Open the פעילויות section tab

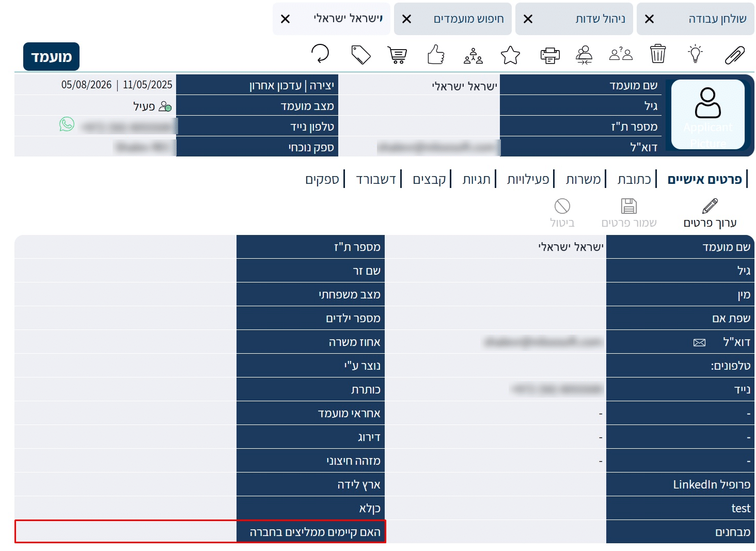[x=528, y=179]
